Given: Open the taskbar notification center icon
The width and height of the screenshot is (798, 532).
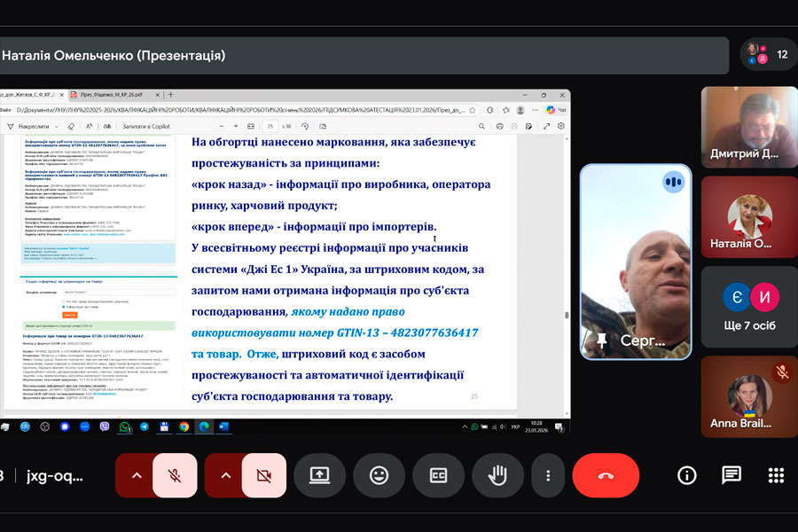Looking at the screenshot, I should [x=559, y=426].
